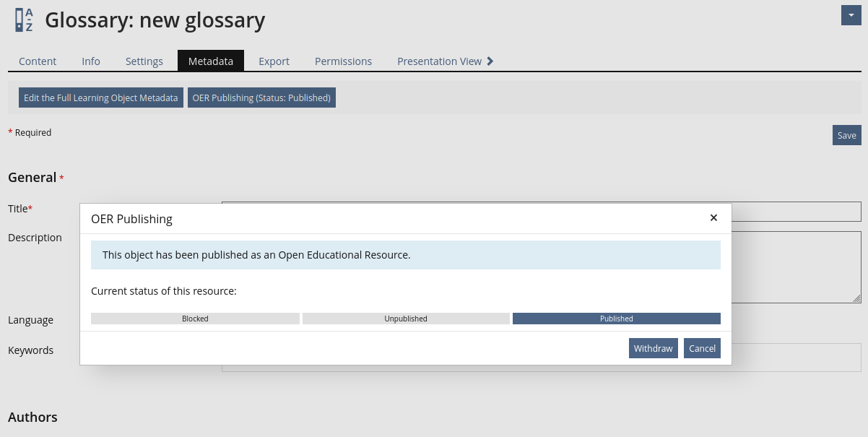Withdraw the published resource
Image resolution: width=868 pixels, height=437 pixels.
653,348
